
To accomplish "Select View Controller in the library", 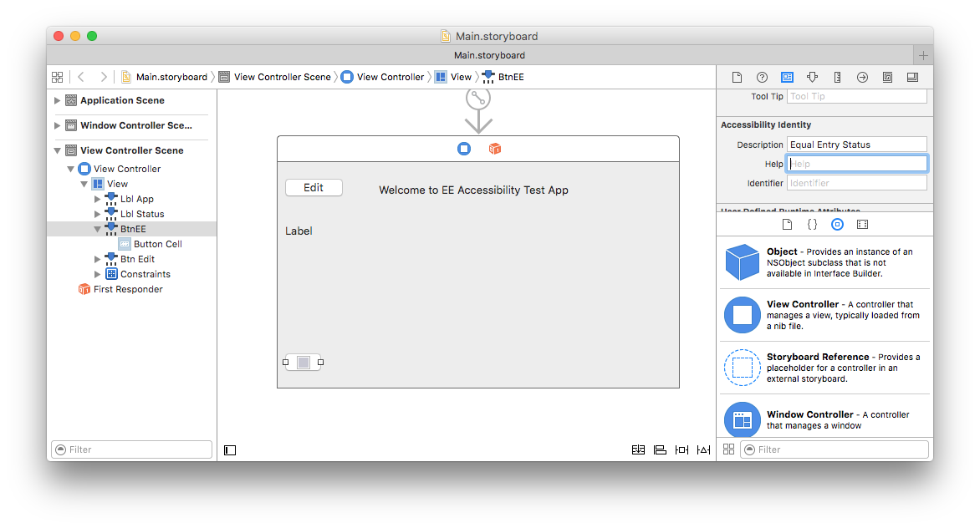I will click(x=825, y=315).
